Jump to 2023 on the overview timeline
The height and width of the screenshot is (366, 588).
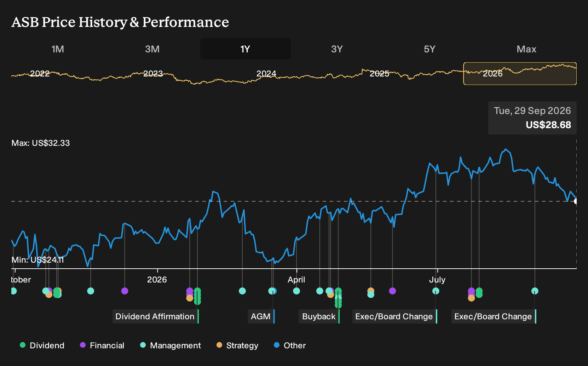[153, 74]
